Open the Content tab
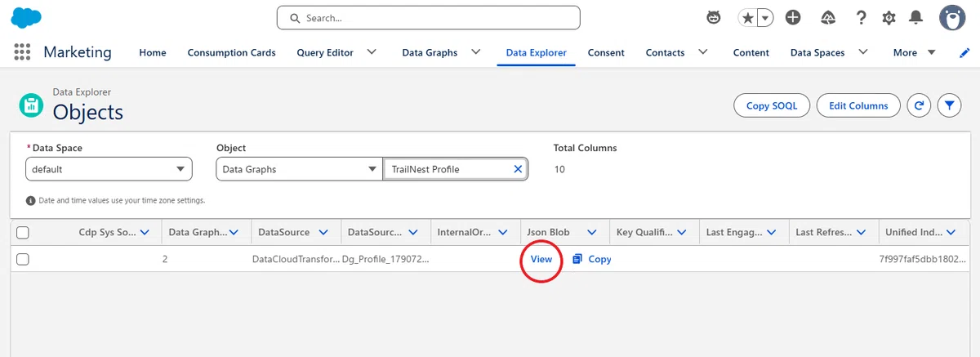980x357 pixels. click(x=751, y=52)
